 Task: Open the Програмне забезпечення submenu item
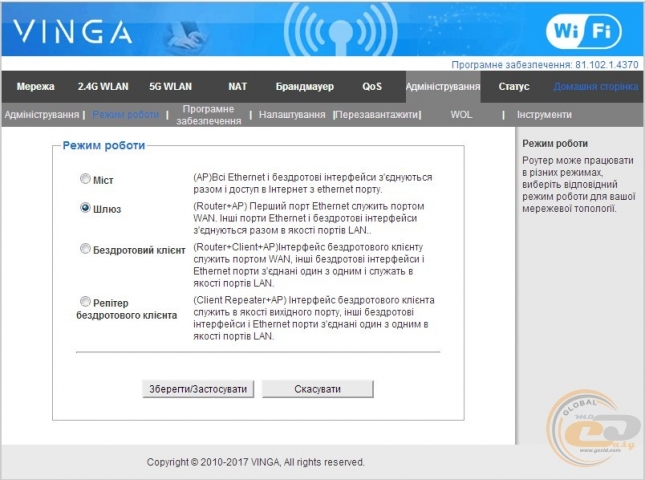208,115
